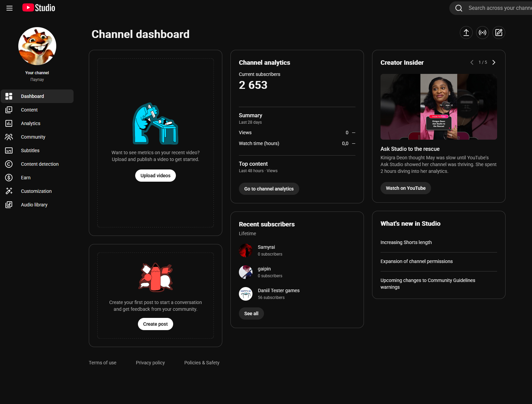The image size is (532, 404).
Task: Click the YouTube Studio logo
Action: point(39,8)
